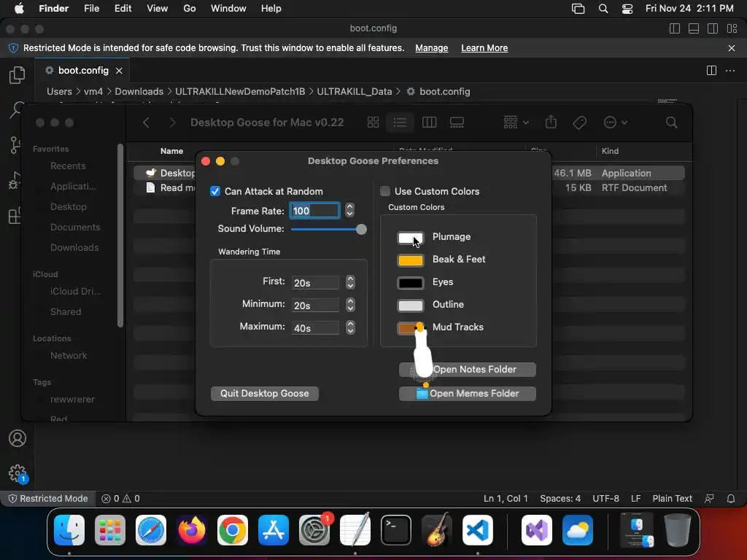Screen dimensions: 747x560
Task: Launch Google Chrome from the Dock
Action: (233, 530)
